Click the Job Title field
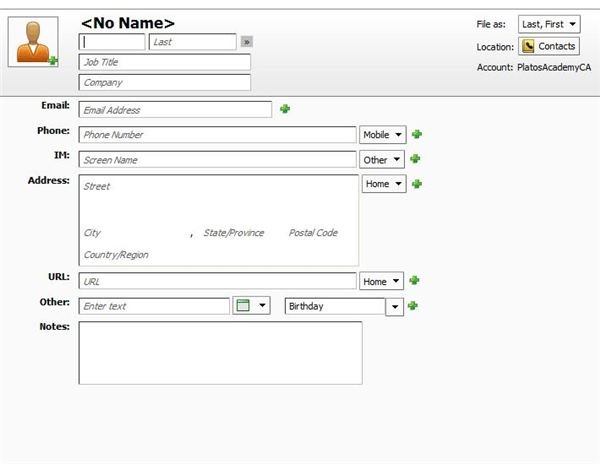 click(x=165, y=62)
